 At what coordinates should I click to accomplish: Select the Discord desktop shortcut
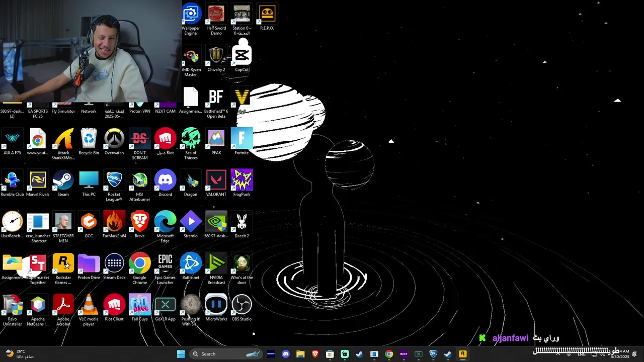click(165, 184)
